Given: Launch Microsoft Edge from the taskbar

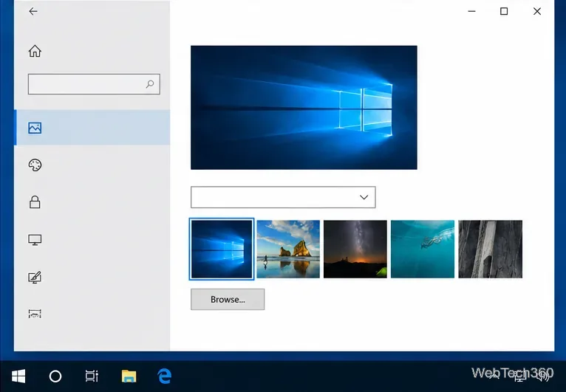Looking at the screenshot, I should [x=165, y=376].
